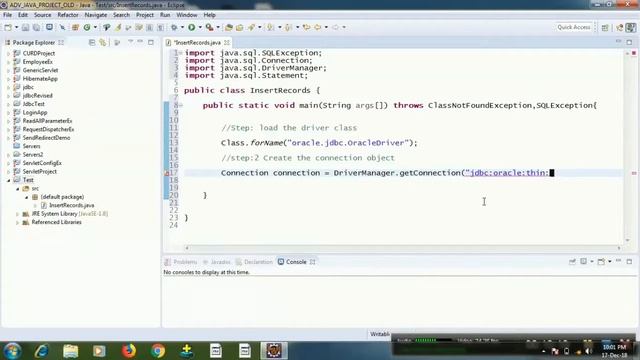Switch to the Javadoc tab
This screenshot has width=640, height=360.
coord(216,262)
